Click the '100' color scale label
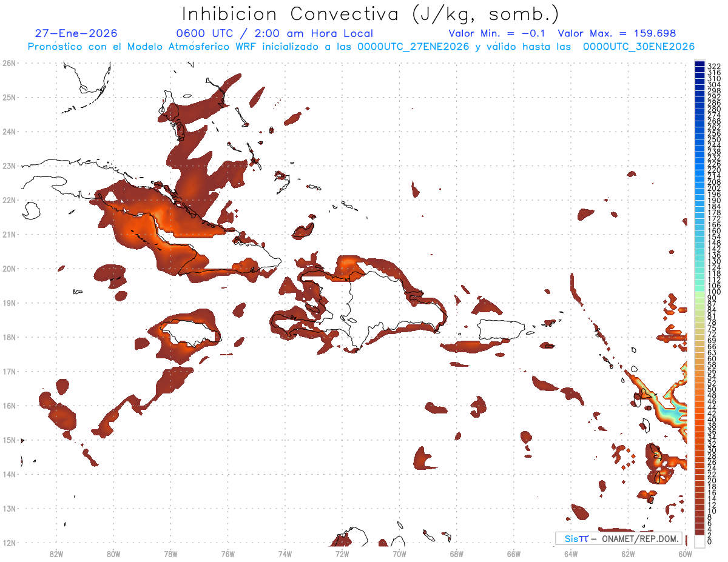 coord(714,292)
